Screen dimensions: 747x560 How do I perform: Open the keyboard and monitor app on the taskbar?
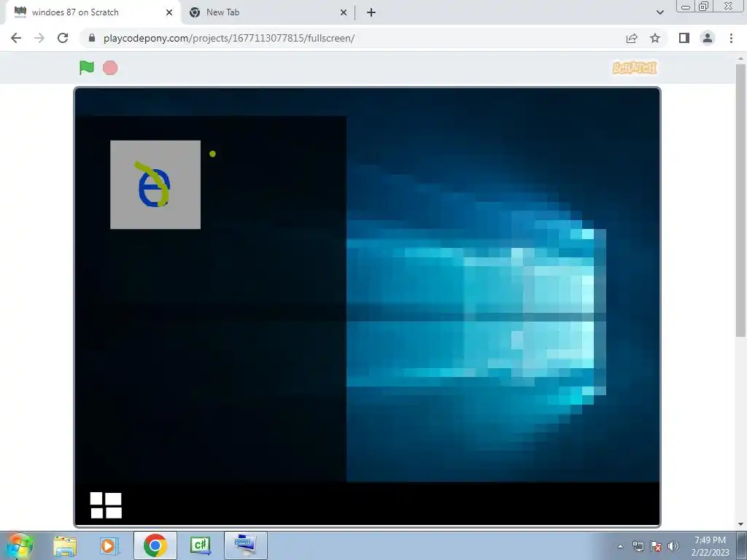(x=245, y=545)
